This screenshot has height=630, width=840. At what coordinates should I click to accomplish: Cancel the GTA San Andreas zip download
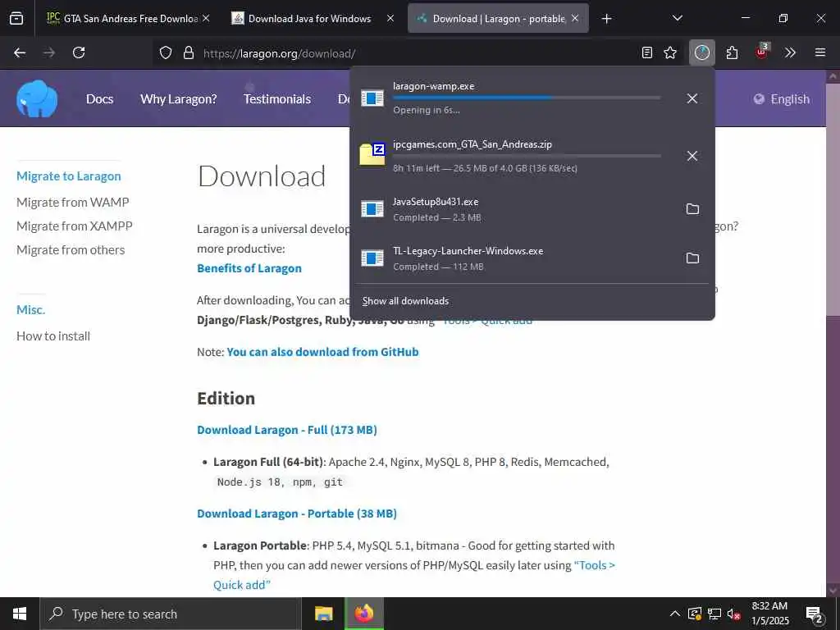click(692, 156)
